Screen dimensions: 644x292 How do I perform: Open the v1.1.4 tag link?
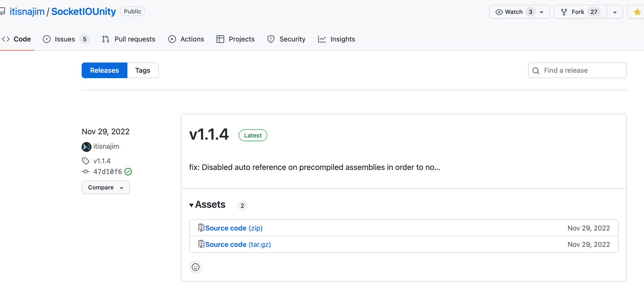(x=102, y=161)
